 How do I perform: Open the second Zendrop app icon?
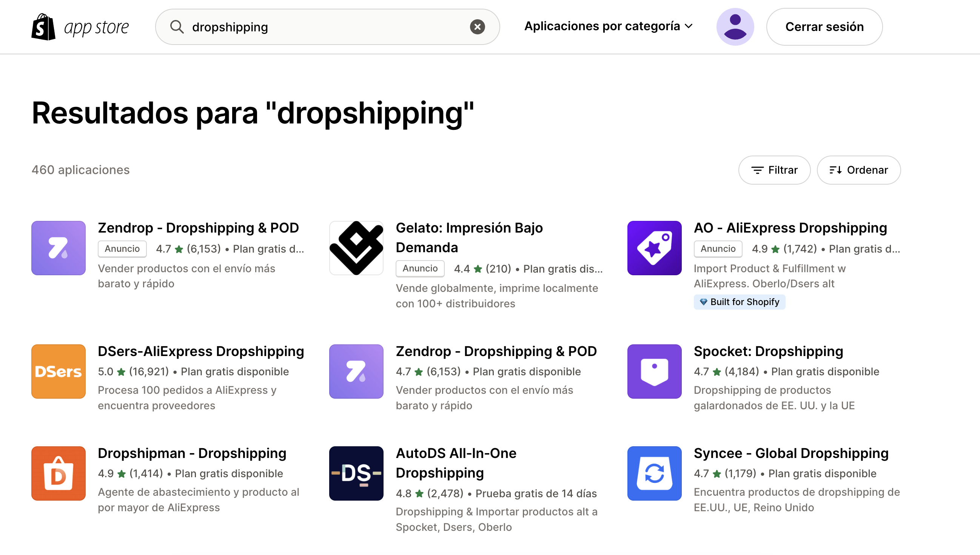tap(356, 371)
